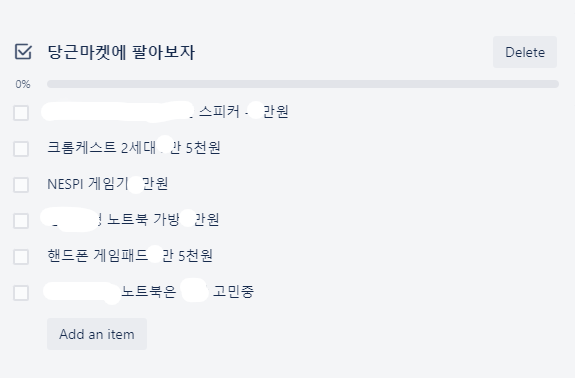Click the checklist icon beside 당근마켓에 팔아보자
The width and height of the screenshot is (575, 378).
[x=23, y=52]
